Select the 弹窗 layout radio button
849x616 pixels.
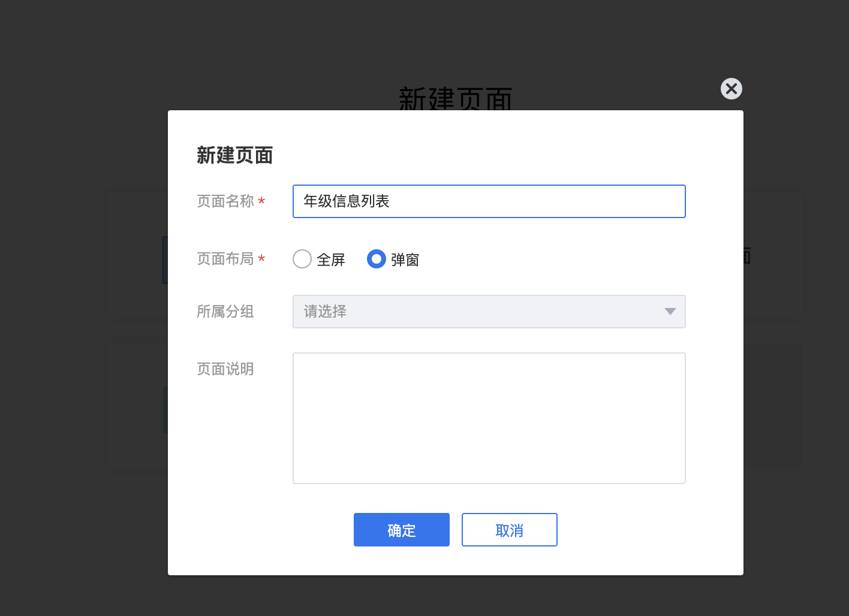point(377,259)
